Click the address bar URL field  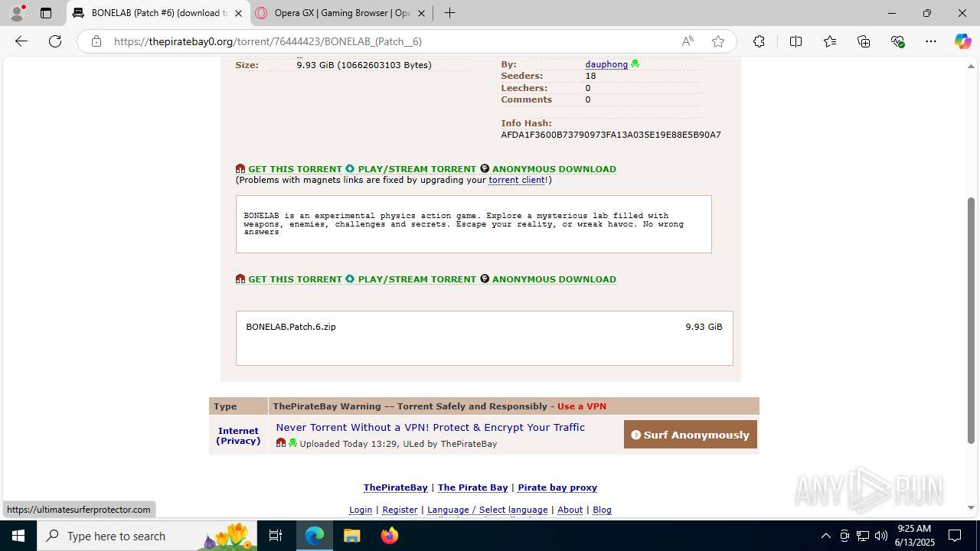[390, 41]
